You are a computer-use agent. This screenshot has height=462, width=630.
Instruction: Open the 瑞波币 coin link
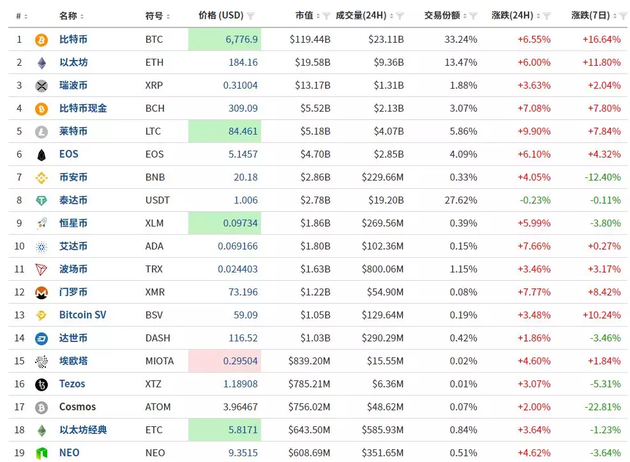coord(73,85)
